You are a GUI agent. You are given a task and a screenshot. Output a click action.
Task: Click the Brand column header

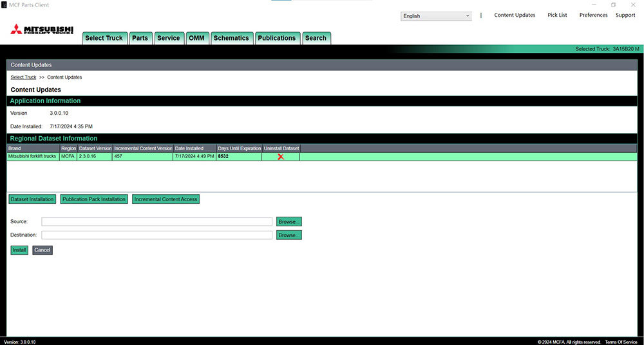tap(33, 148)
